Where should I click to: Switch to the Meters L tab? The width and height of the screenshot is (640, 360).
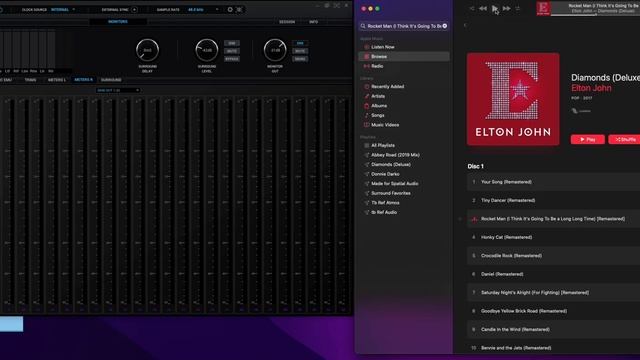[x=57, y=80]
